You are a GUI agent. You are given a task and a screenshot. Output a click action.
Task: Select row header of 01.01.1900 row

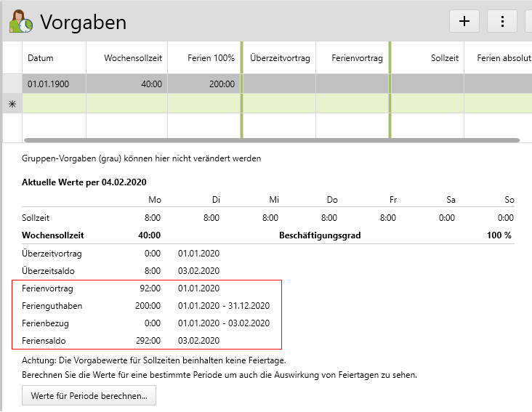[12, 84]
